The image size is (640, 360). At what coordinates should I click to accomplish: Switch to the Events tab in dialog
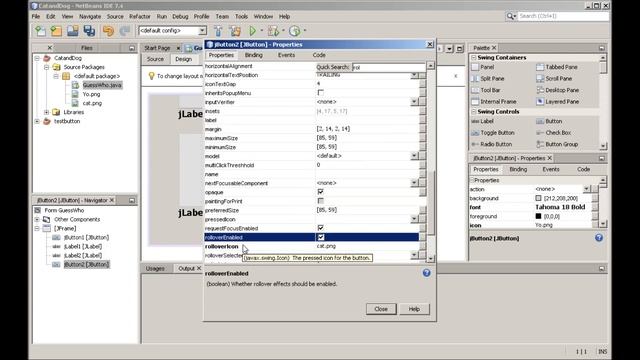286,55
